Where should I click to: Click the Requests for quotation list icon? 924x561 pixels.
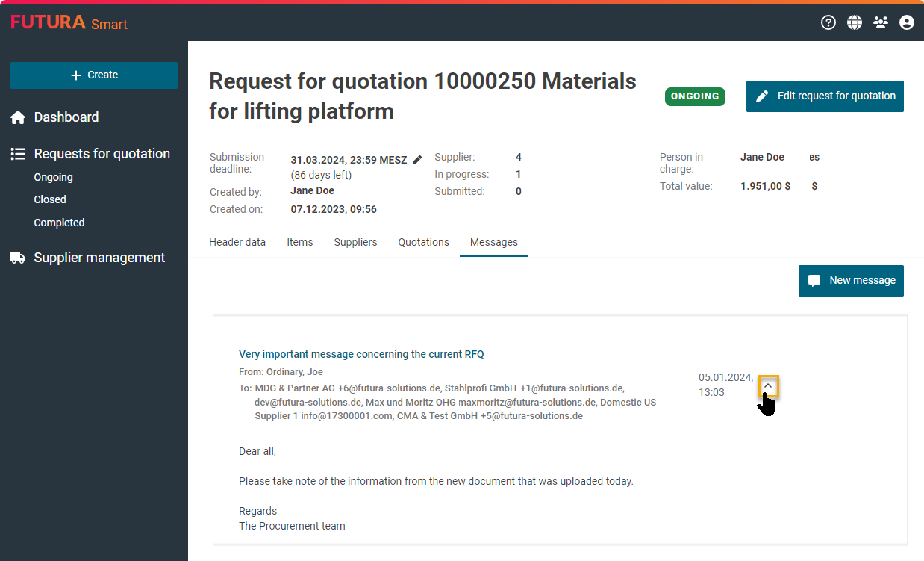pos(18,154)
